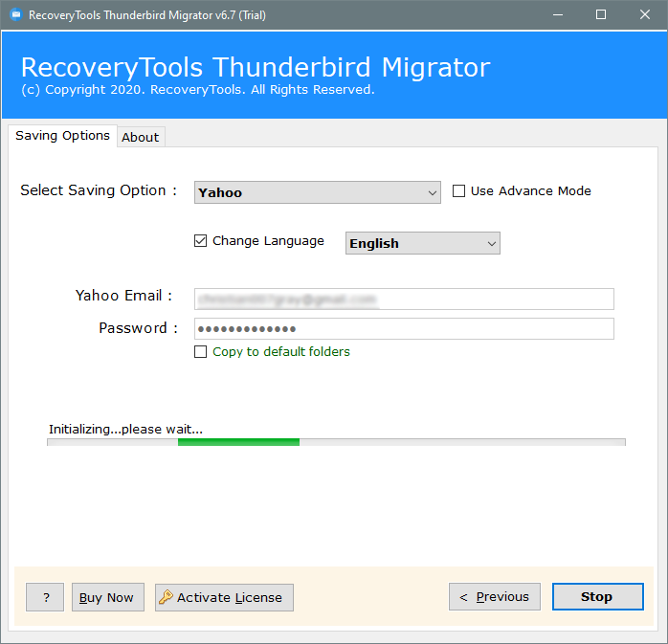Image resolution: width=668 pixels, height=644 pixels.
Task: Tick Copy to default folders checkbox
Action: (x=200, y=352)
